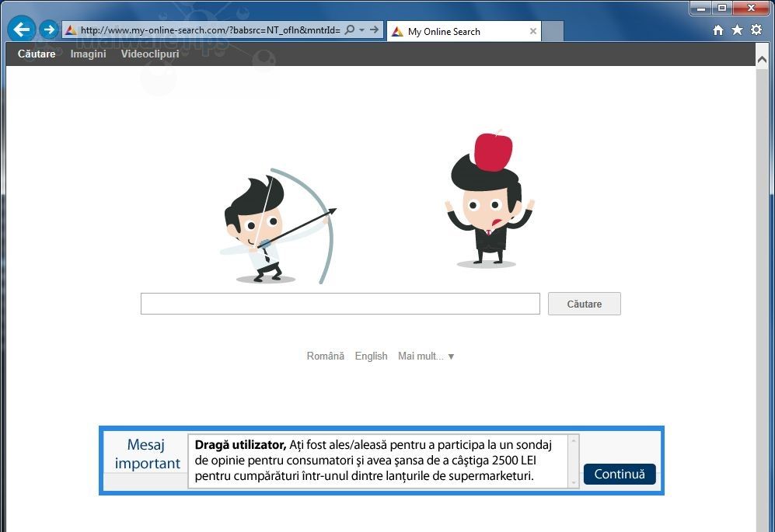This screenshot has width=775, height=532.
Task: Switch to Imagini search
Action: pyautogui.click(x=88, y=54)
